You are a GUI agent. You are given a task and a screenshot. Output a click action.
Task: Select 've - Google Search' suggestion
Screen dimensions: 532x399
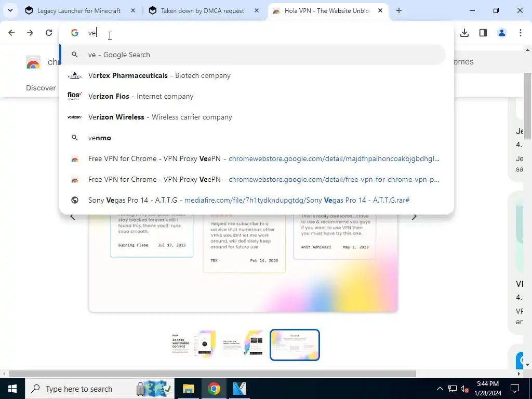point(254,55)
